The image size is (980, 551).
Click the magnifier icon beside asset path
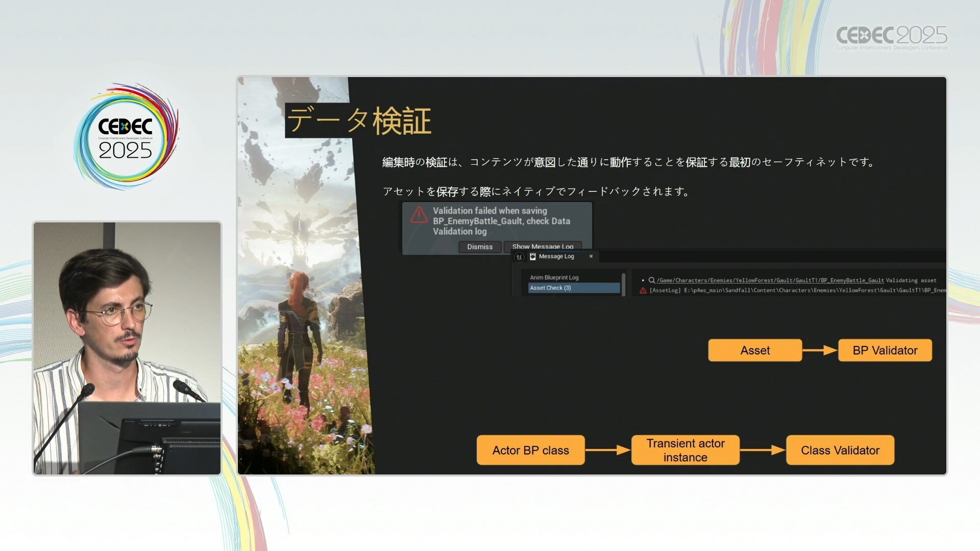click(652, 280)
